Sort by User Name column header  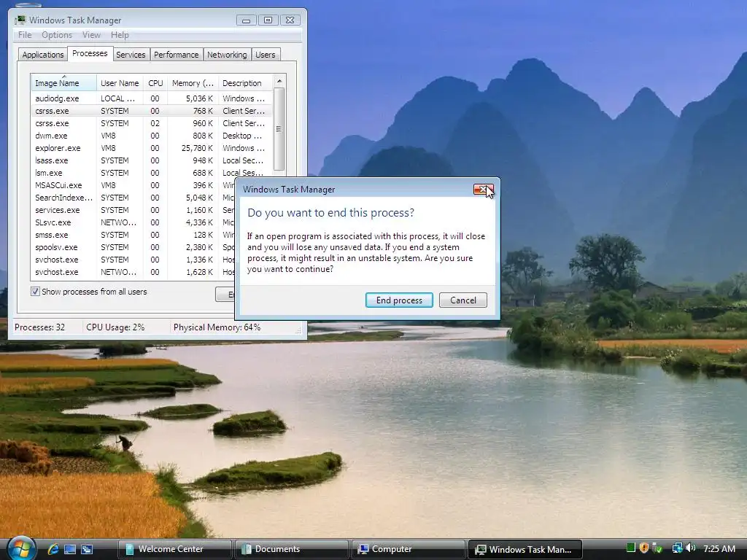click(x=120, y=83)
